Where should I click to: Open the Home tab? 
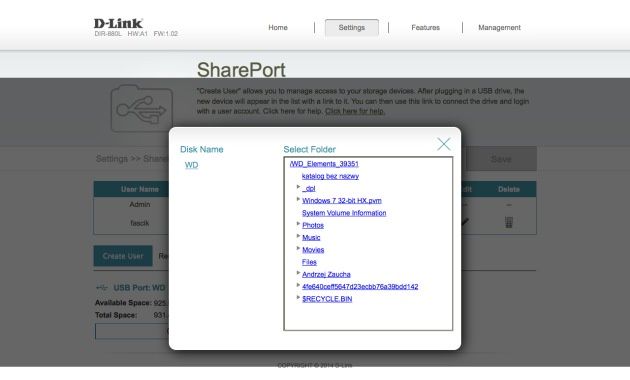[278, 28]
